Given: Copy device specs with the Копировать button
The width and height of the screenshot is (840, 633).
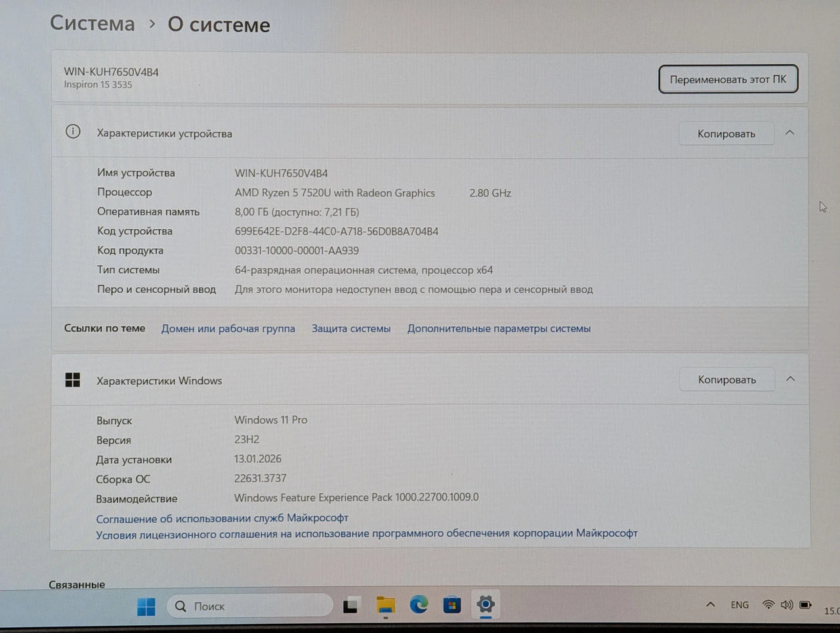Looking at the screenshot, I should pyautogui.click(x=726, y=134).
